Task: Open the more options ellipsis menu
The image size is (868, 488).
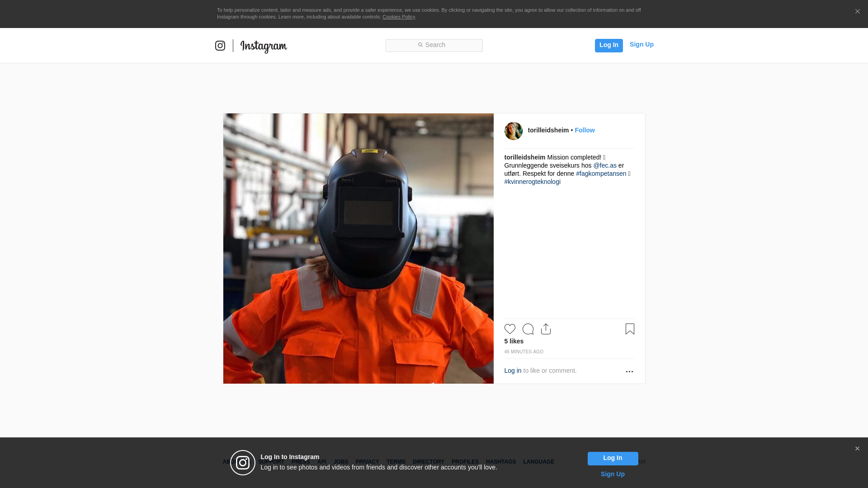Action: (629, 371)
